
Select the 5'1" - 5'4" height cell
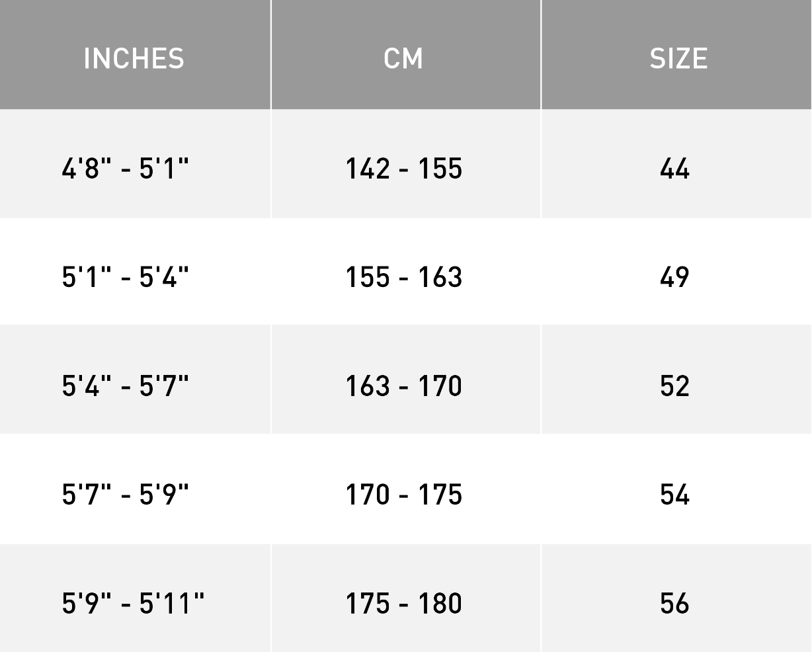[126, 276]
